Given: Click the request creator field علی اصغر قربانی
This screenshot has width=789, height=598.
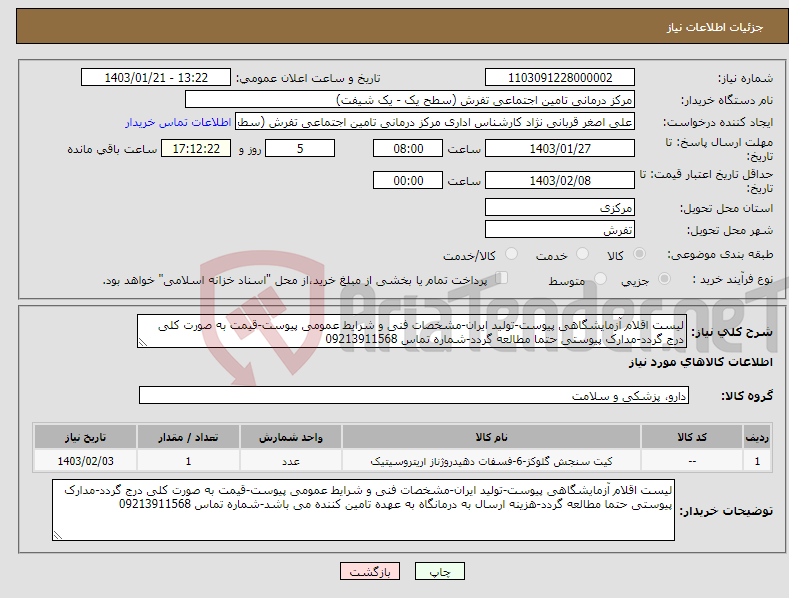Looking at the screenshot, I should click(x=435, y=122).
